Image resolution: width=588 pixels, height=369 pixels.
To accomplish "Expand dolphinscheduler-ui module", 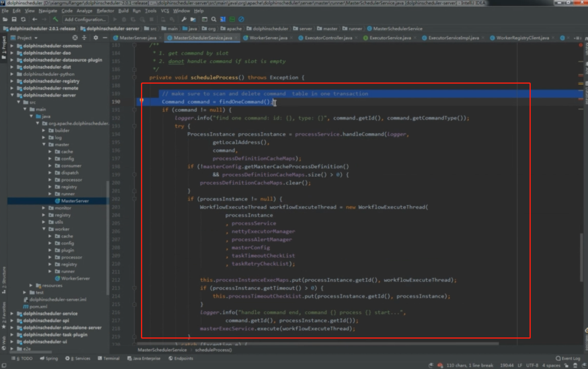I will tap(12, 342).
